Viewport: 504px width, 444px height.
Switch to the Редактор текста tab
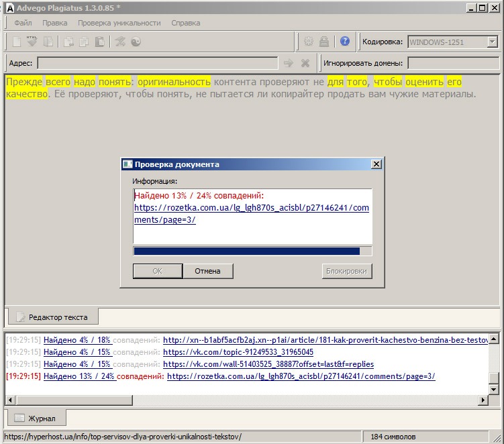pos(53,317)
